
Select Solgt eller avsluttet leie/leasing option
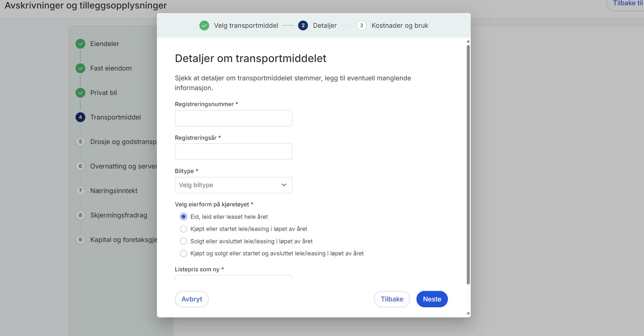(x=183, y=241)
